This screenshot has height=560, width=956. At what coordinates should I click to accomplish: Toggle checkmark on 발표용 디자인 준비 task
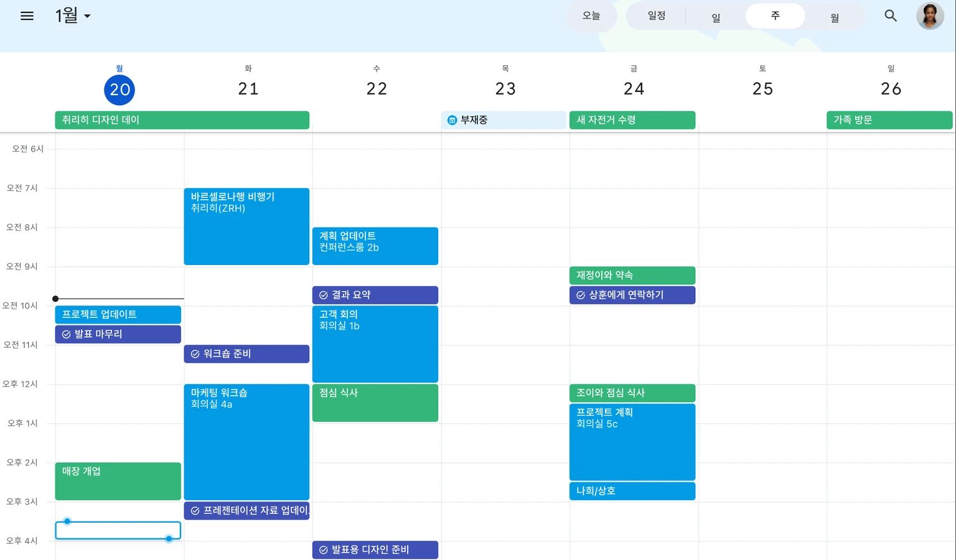click(x=324, y=550)
